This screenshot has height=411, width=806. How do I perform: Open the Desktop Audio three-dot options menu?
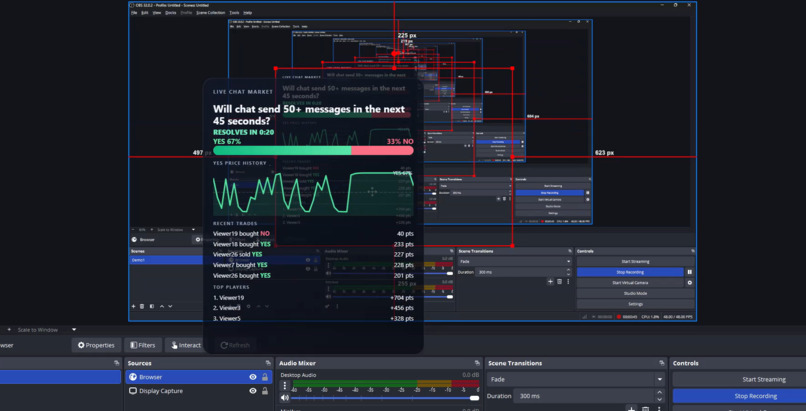pyautogui.click(x=285, y=385)
